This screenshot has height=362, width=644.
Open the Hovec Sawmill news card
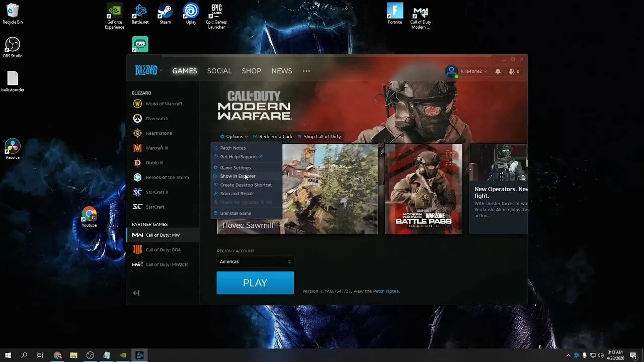pos(330,189)
